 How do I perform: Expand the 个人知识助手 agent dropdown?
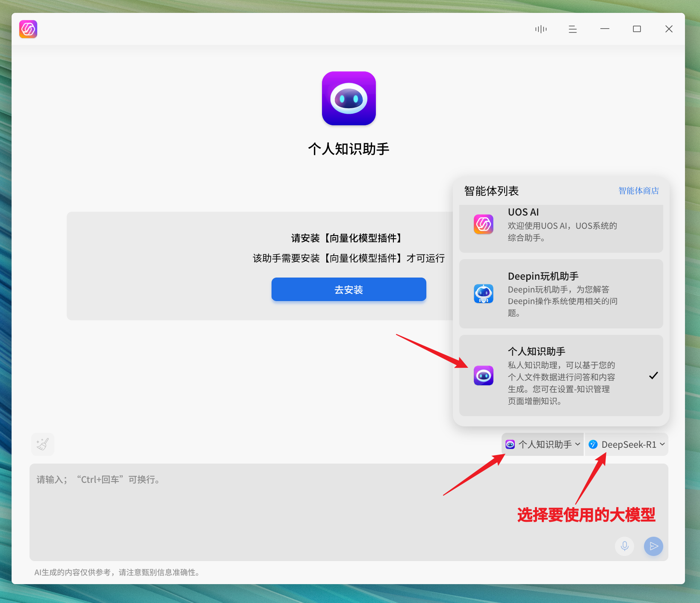tap(543, 444)
